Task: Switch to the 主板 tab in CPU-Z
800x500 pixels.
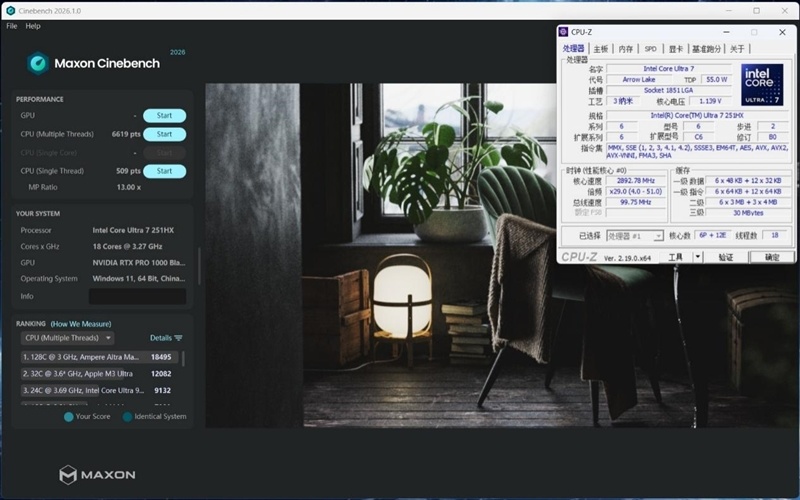Action: pos(601,49)
